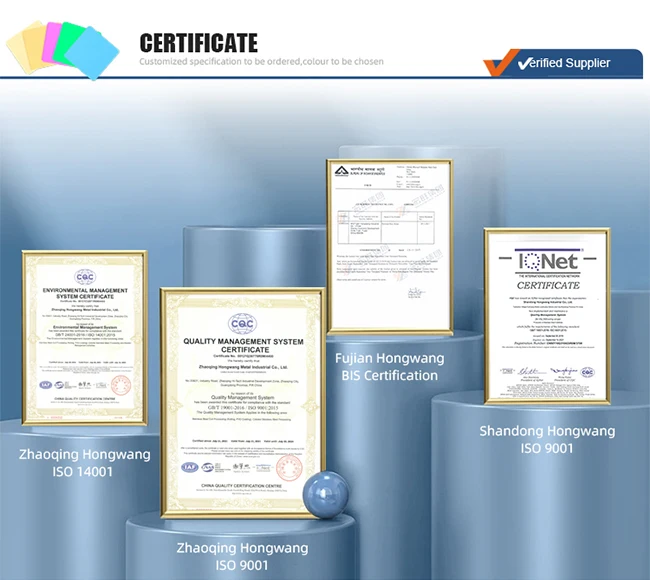The image size is (650, 580).
Task: Click the blue sphere beside the ISO 9001 certificate
Action: click(x=326, y=495)
